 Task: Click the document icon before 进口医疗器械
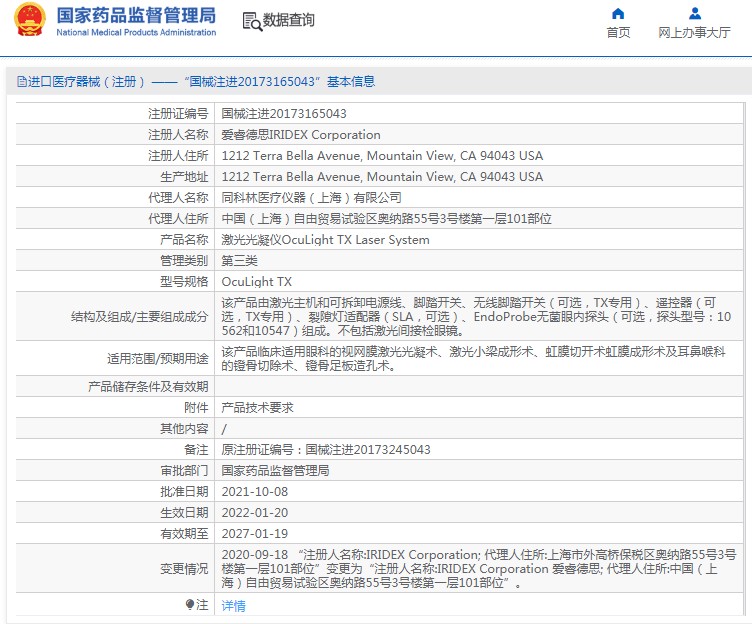[22, 82]
